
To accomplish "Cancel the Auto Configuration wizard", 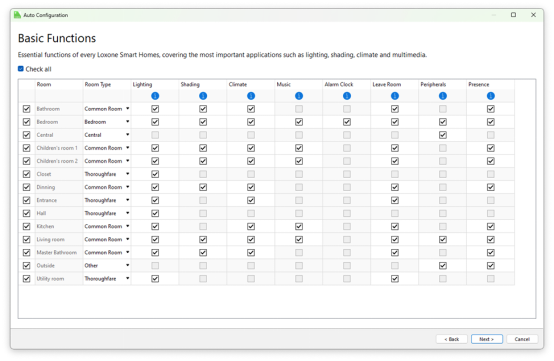I will tap(522, 339).
